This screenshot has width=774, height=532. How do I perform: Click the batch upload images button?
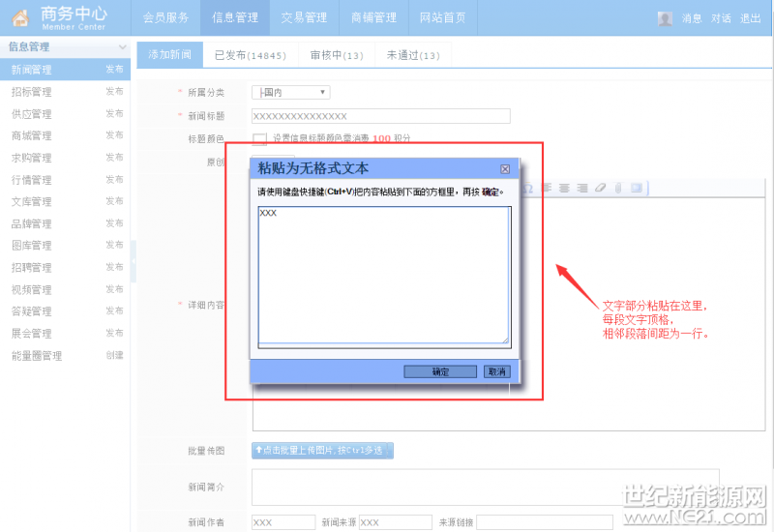click(x=322, y=451)
